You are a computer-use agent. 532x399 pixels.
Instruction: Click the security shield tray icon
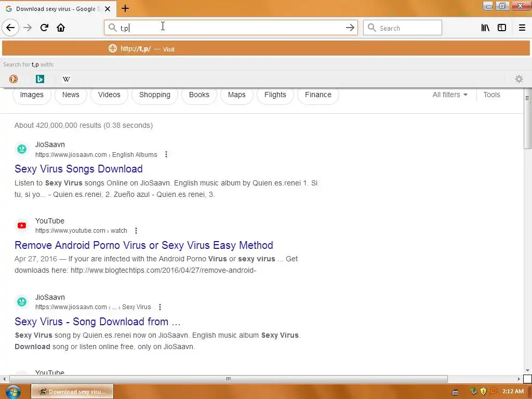coord(483,391)
